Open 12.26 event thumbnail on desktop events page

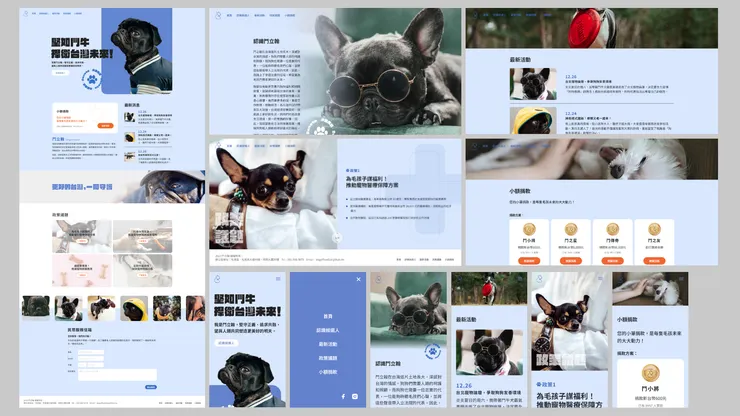[533, 84]
